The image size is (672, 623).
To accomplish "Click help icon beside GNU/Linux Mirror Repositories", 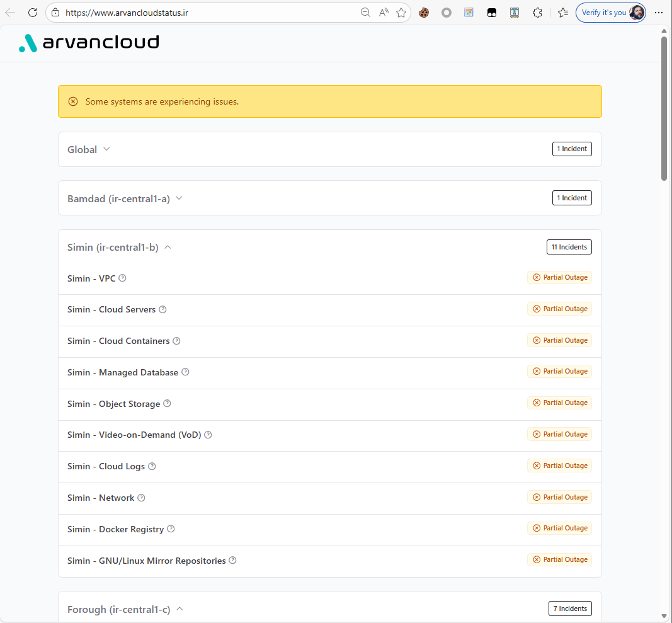I will click(x=232, y=560).
